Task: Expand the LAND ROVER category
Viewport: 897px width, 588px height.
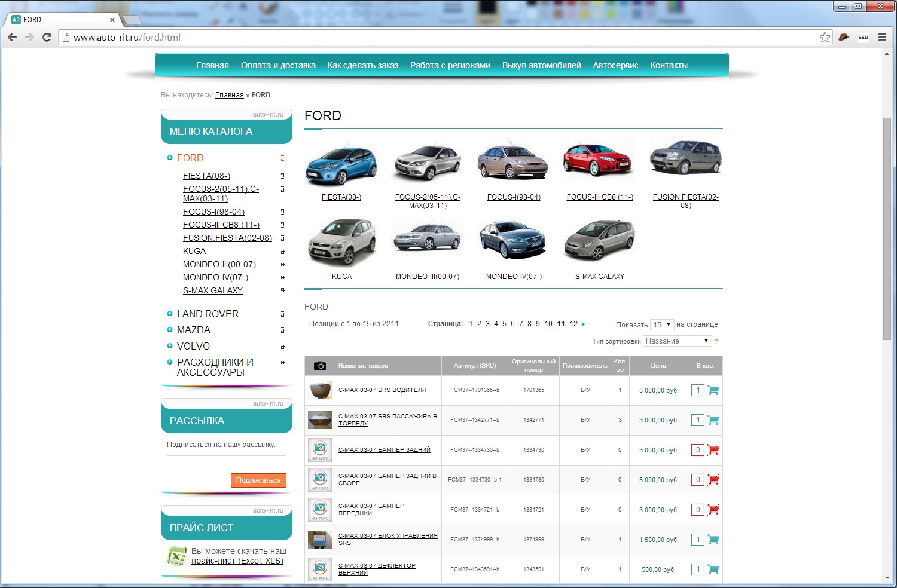Action: click(x=283, y=314)
